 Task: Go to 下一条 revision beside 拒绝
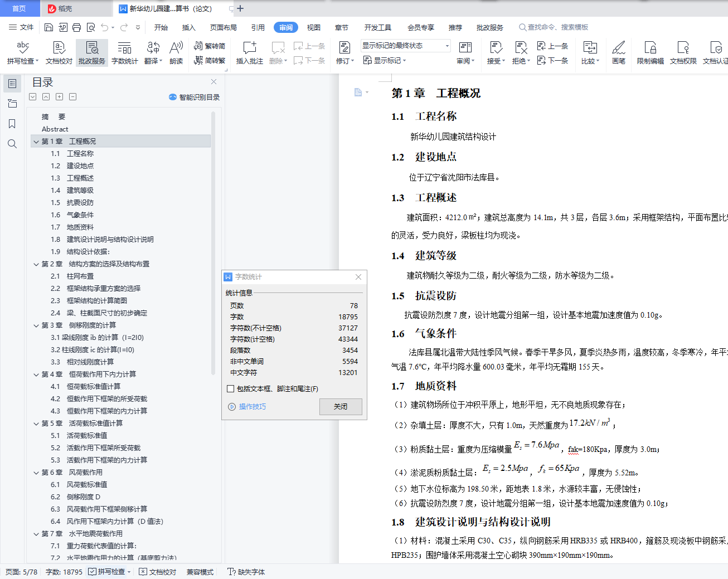pyautogui.click(x=552, y=60)
